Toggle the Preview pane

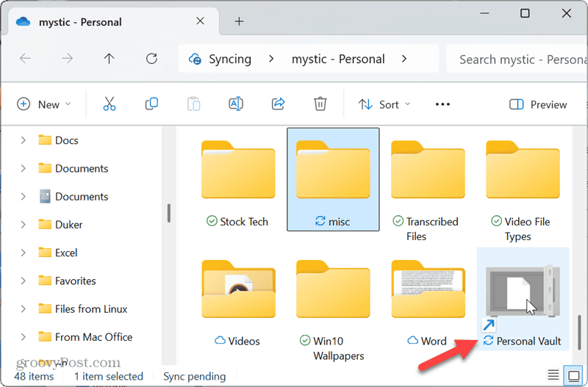[538, 104]
